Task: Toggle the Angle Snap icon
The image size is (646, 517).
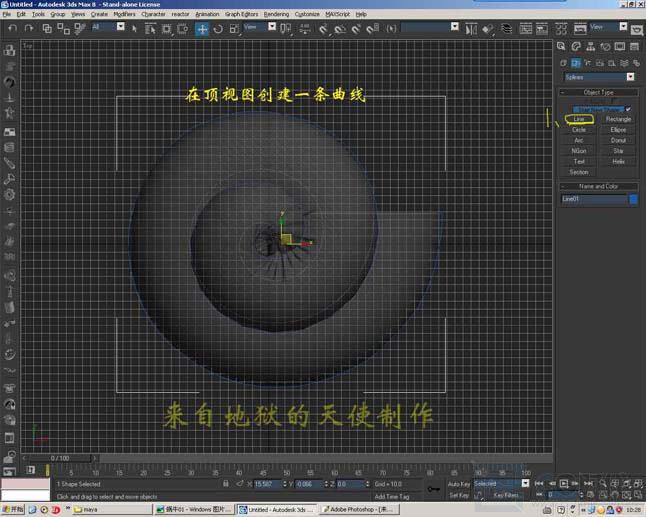Action: pyautogui.click(x=340, y=29)
